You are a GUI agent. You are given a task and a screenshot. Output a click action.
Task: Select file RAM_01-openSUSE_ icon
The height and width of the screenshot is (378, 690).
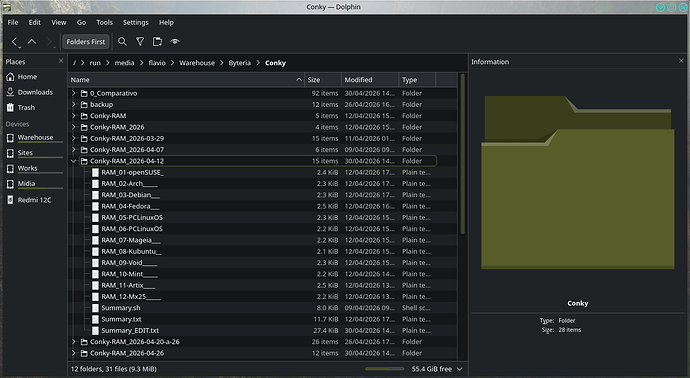95,172
